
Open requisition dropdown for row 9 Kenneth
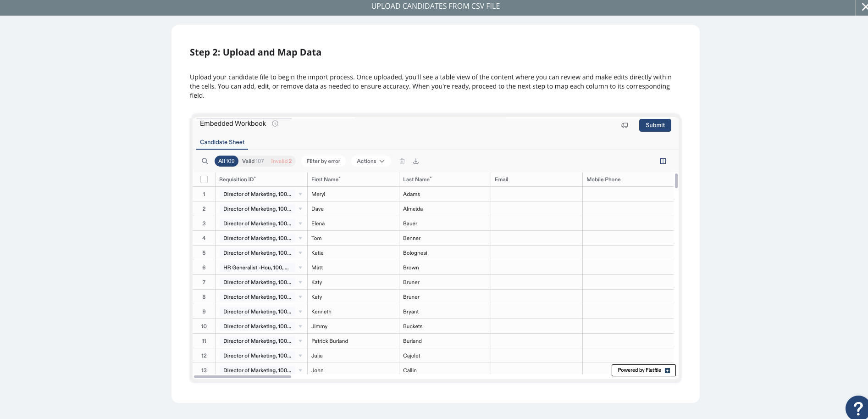300,312
